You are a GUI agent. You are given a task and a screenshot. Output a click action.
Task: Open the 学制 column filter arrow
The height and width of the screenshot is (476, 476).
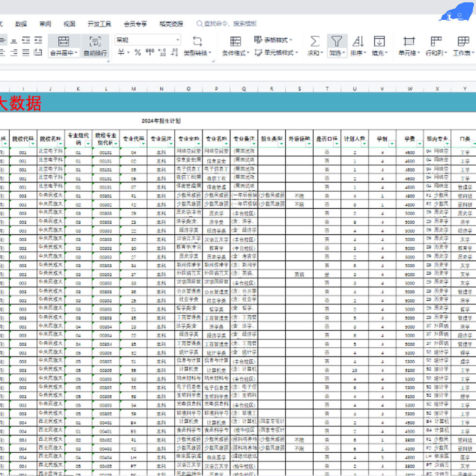tap(392, 144)
